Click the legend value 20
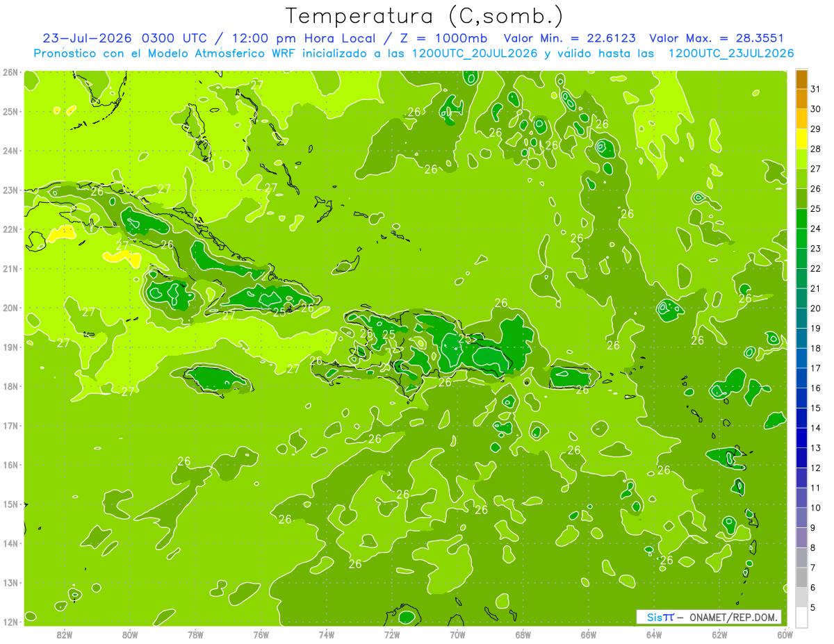The image size is (834, 644). click(817, 308)
